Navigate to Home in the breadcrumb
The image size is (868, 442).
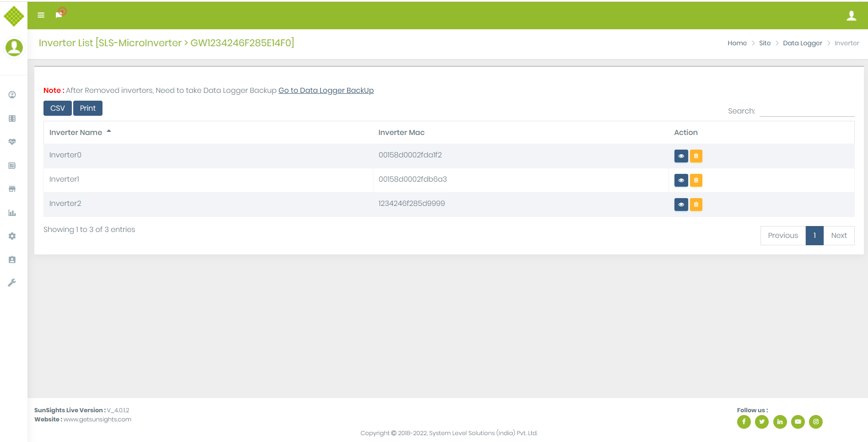(737, 43)
